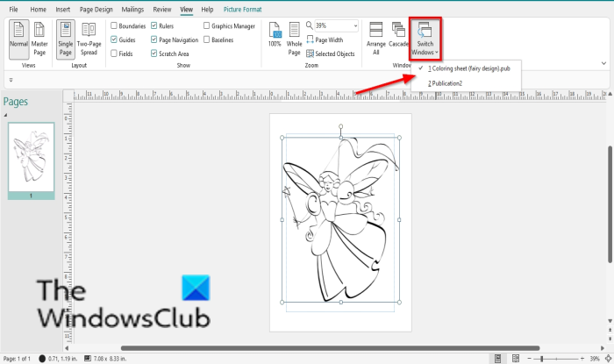
Task: Open the 39% zoom combo box
Action: coord(336,25)
